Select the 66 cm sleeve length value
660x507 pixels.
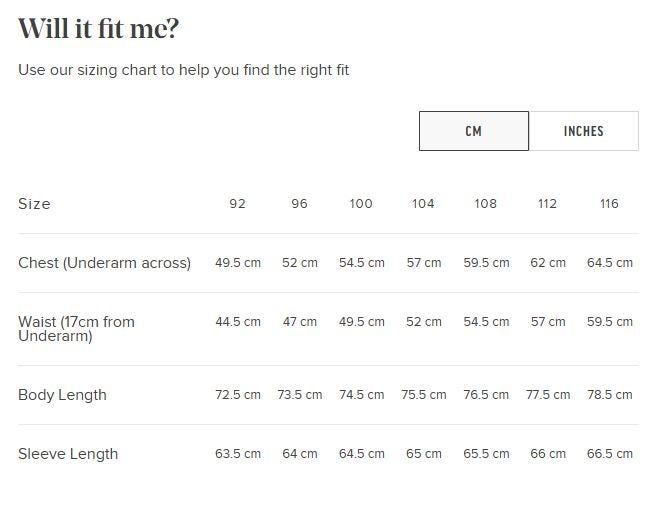click(548, 454)
